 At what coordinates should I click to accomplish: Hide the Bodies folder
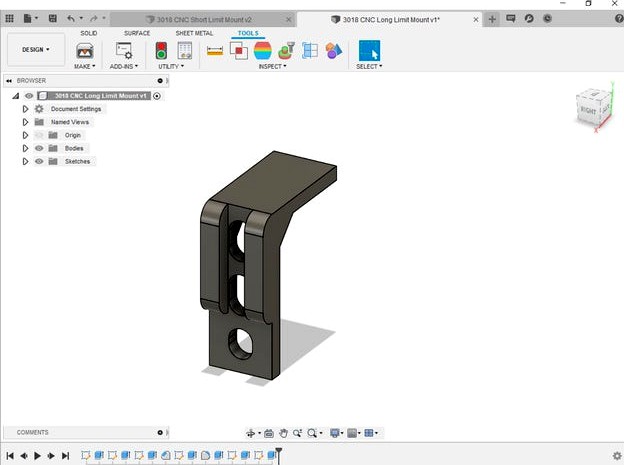pos(39,148)
